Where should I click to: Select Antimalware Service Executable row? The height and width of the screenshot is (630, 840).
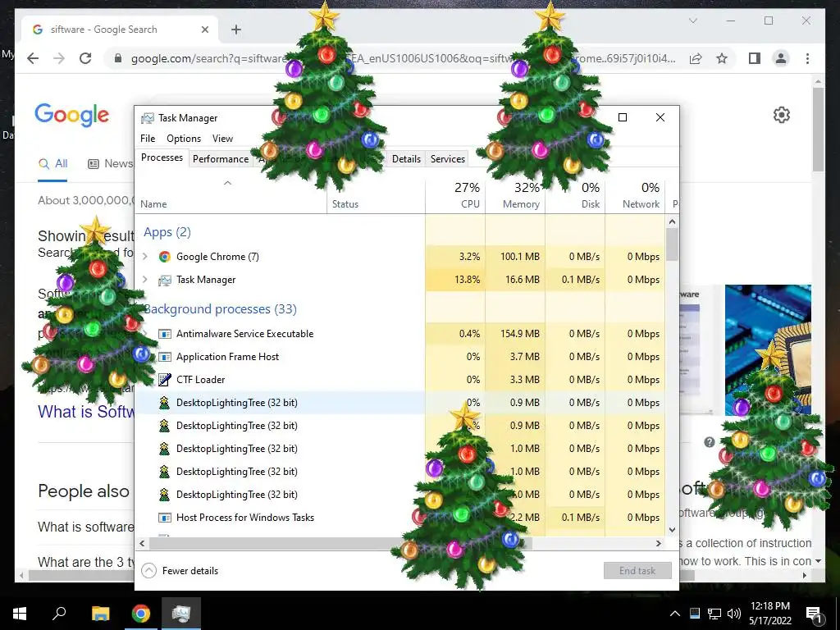[400, 334]
